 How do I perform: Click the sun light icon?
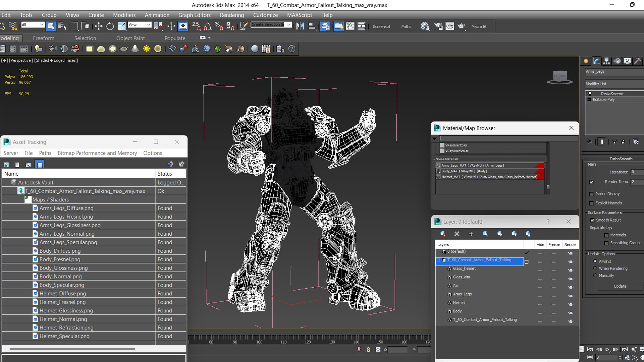pyautogui.click(x=147, y=49)
